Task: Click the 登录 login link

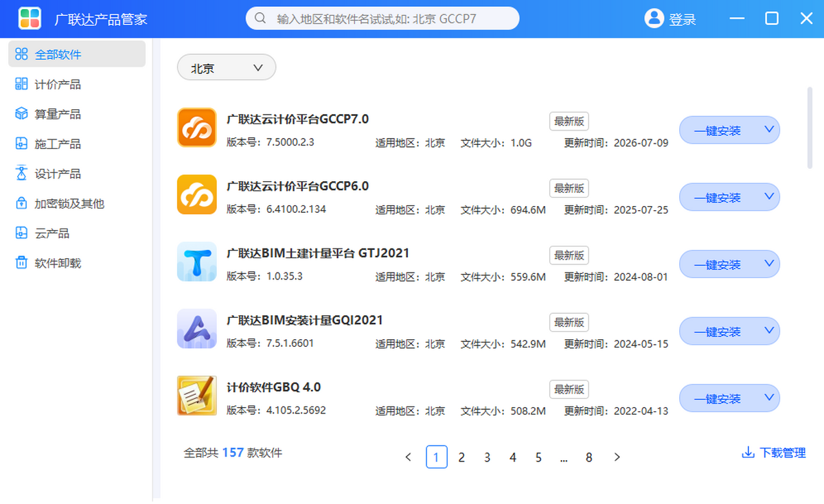Action: click(683, 19)
